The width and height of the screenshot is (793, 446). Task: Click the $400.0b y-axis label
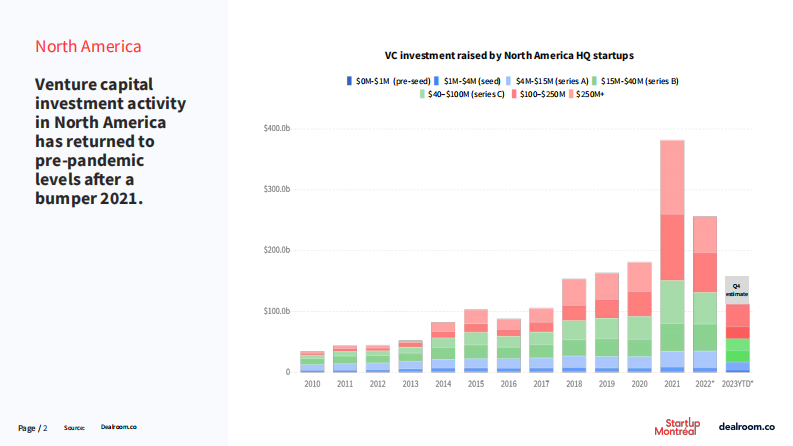277,129
